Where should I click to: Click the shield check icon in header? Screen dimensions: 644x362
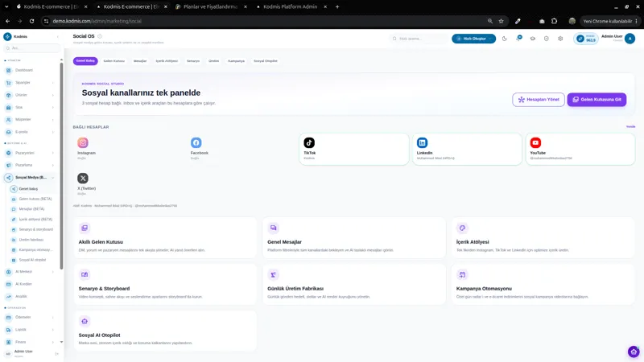point(547,39)
